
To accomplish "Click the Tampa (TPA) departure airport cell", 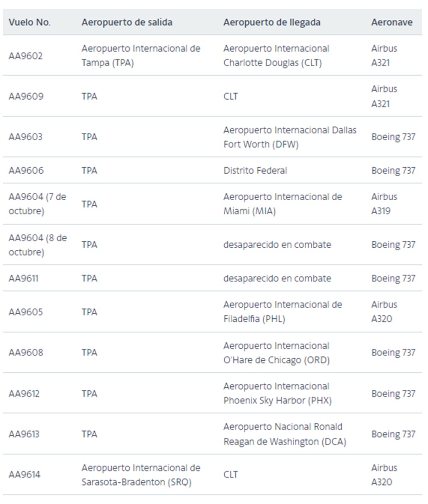I will 141,55.
